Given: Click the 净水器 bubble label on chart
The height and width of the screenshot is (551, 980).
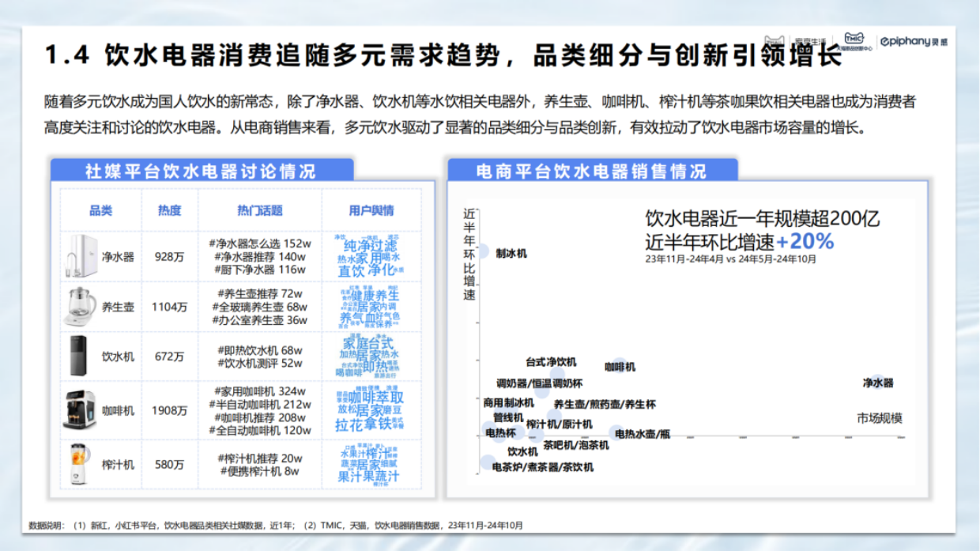Looking at the screenshot, I should [x=877, y=383].
